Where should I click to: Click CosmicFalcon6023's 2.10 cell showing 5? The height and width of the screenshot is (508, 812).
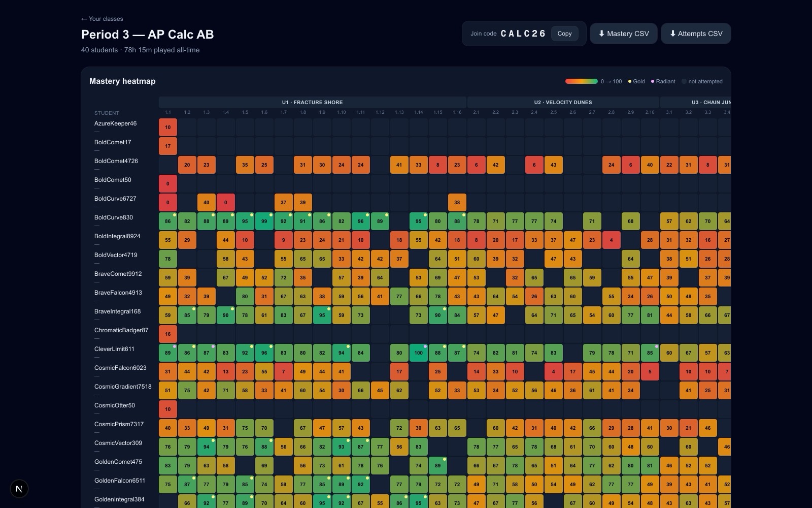click(x=650, y=372)
